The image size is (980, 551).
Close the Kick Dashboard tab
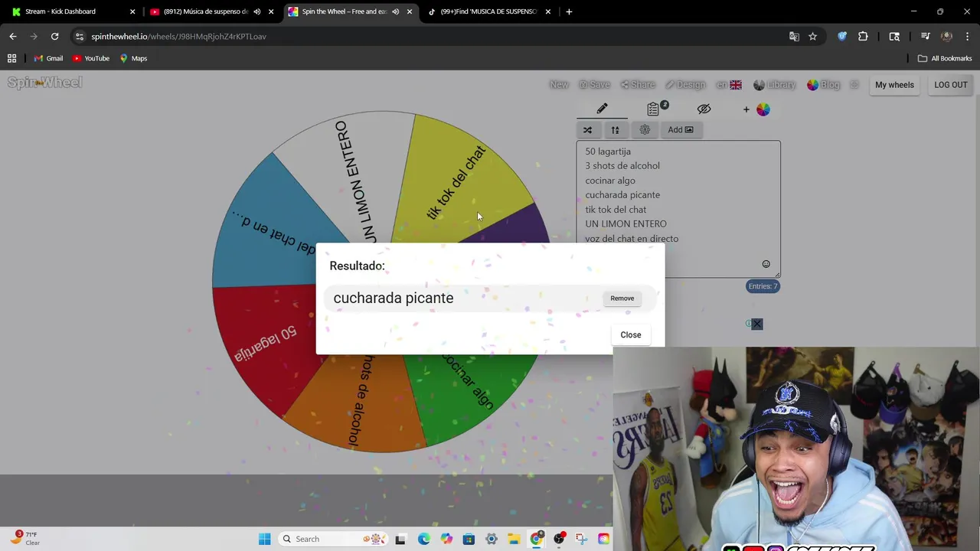pyautogui.click(x=132, y=11)
